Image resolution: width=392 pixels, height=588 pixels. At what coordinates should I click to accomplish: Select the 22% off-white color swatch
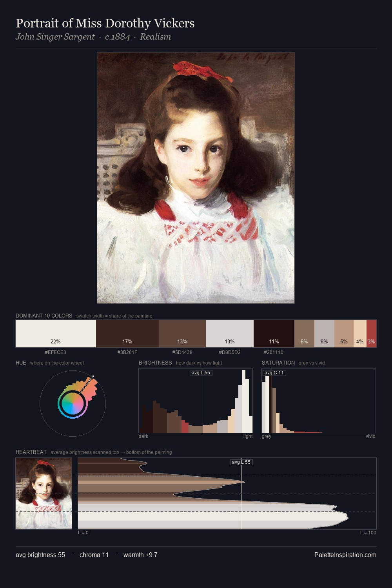[56, 334]
